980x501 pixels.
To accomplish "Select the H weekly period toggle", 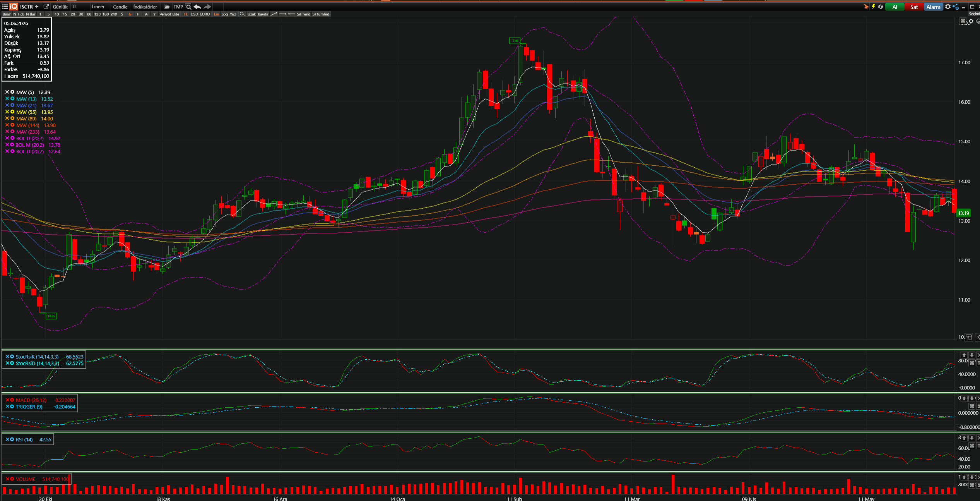I will pyautogui.click(x=138, y=14).
